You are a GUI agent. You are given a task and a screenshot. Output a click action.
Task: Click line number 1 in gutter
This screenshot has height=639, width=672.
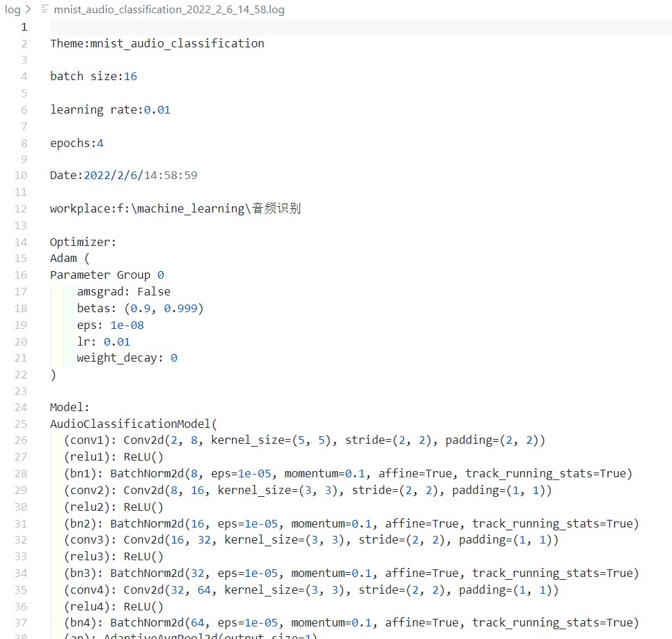point(24,27)
